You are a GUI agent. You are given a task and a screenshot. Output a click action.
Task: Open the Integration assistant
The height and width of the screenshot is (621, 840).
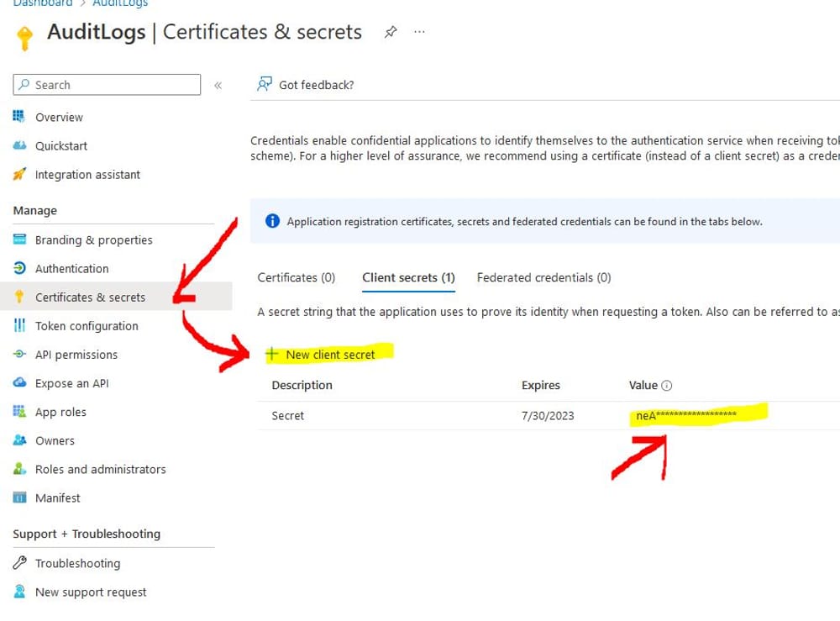(x=87, y=175)
